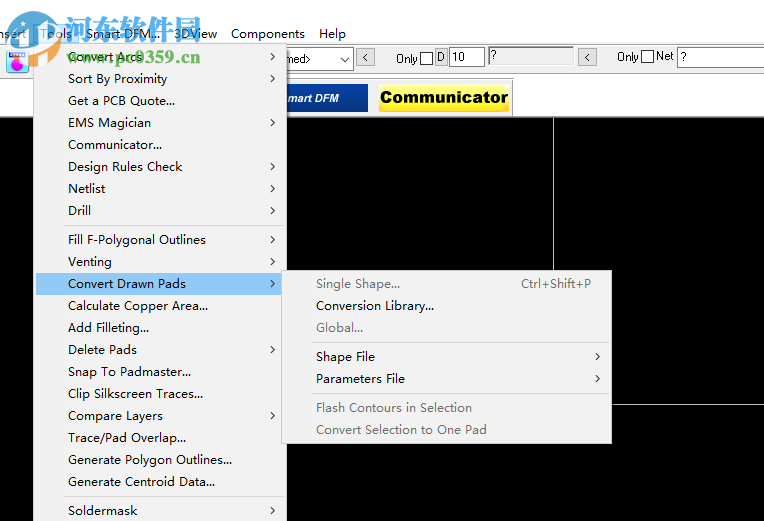Expand Convert Arcs submenu
The height and width of the screenshot is (521, 764).
tap(160, 57)
